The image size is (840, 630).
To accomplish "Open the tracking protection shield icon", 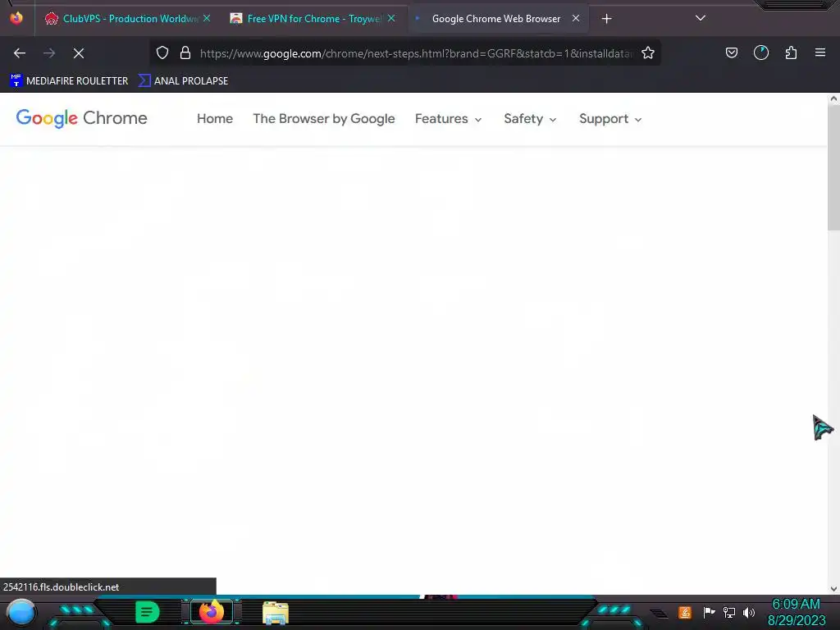I will tap(162, 53).
